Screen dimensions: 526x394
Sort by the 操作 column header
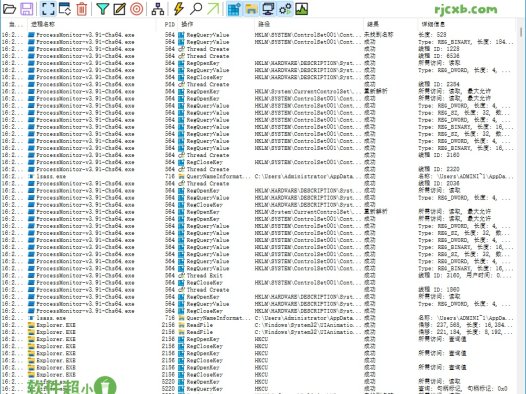(x=187, y=24)
